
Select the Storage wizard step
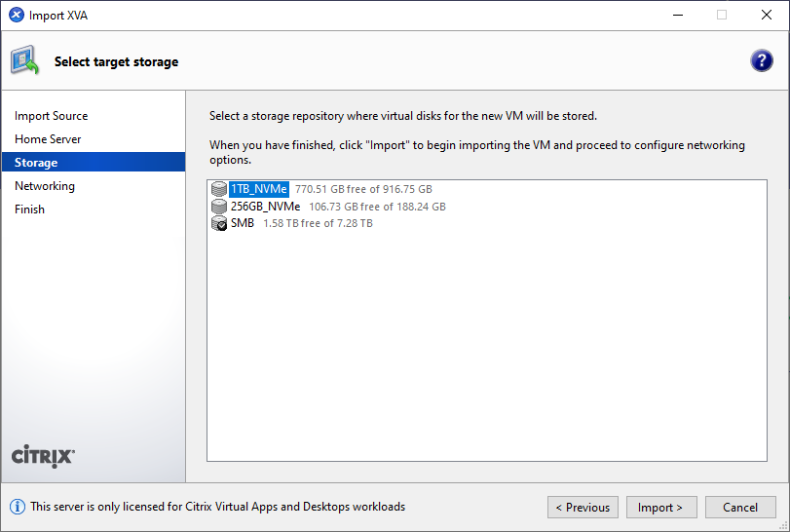point(36,163)
